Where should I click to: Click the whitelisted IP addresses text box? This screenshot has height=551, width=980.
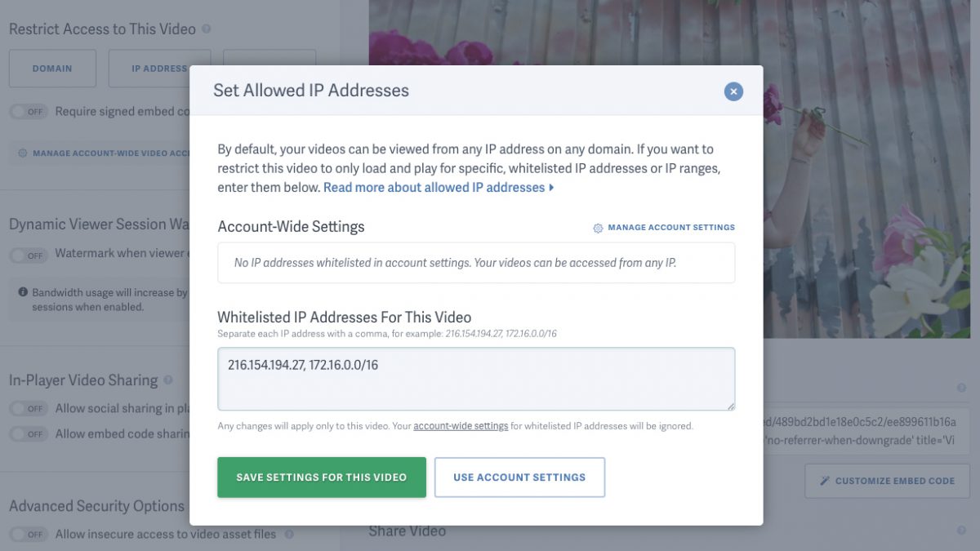(x=475, y=378)
